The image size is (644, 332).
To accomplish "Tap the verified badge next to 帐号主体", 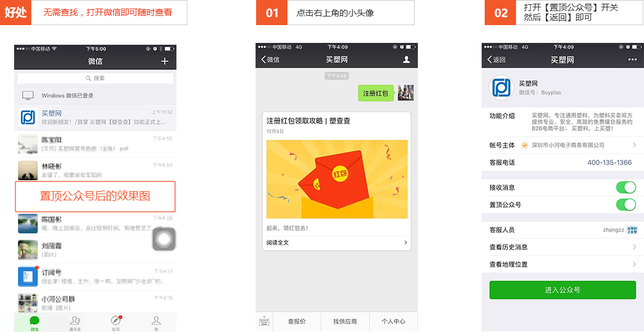I will pos(525,145).
